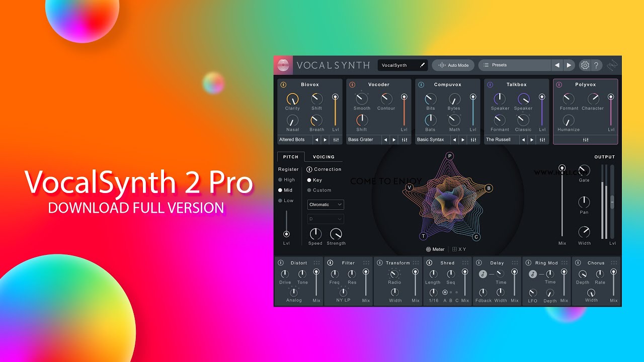Toggle Compuvox module power
Viewport: 644px width, 362px height.
pos(421,85)
